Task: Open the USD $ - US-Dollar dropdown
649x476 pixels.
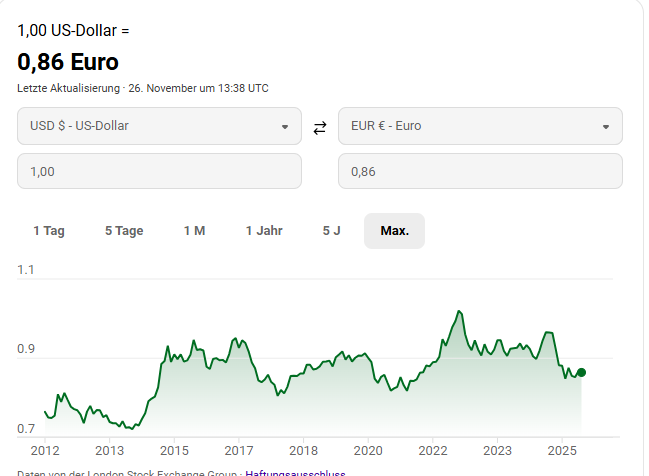Action: (x=159, y=126)
